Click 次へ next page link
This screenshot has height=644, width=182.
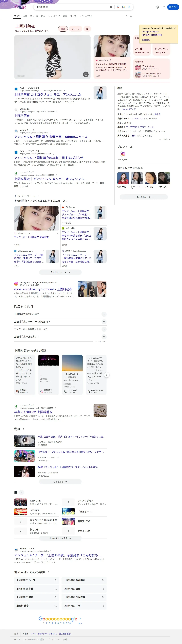(80, 623)
